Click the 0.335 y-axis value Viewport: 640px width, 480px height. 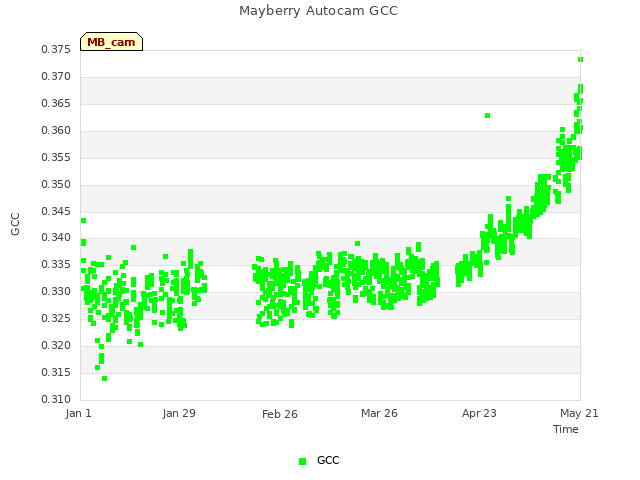click(56, 264)
